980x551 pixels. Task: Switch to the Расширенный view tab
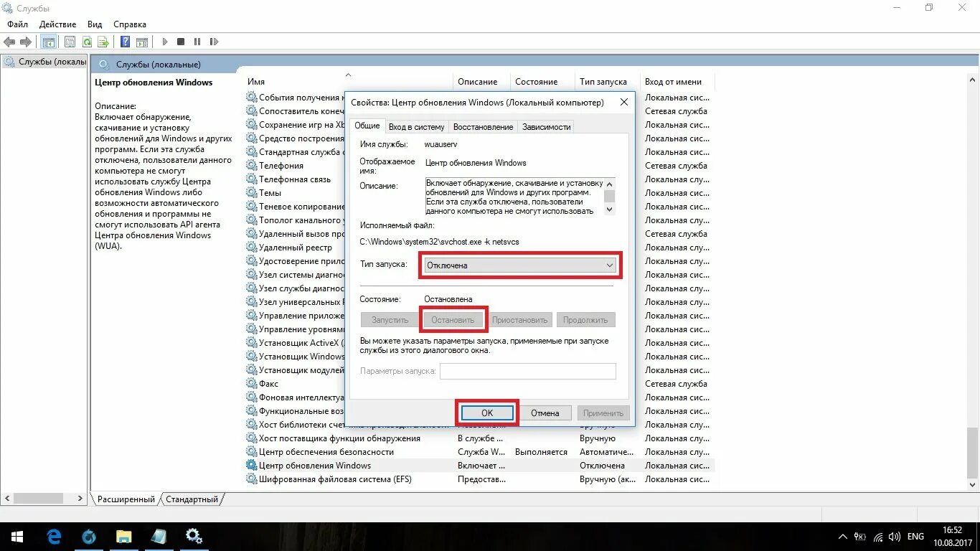coord(126,499)
